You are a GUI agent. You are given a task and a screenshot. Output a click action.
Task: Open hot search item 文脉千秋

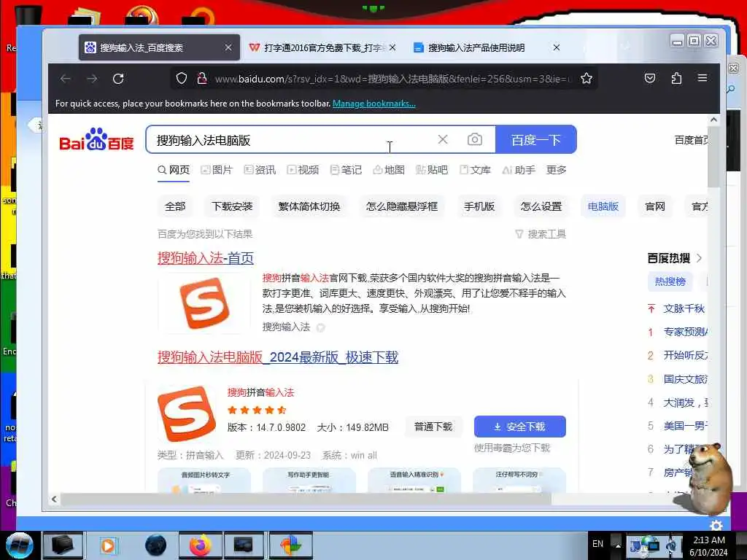point(684,308)
